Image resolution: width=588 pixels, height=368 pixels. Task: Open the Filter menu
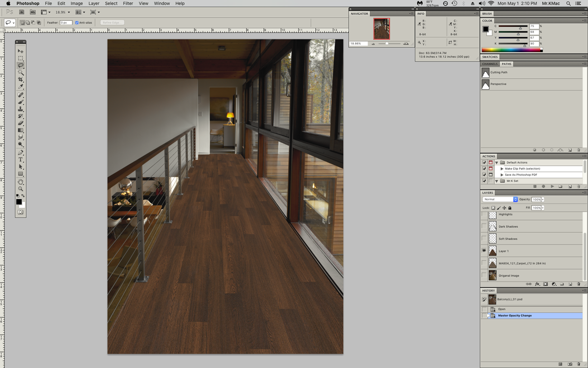click(x=128, y=3)
